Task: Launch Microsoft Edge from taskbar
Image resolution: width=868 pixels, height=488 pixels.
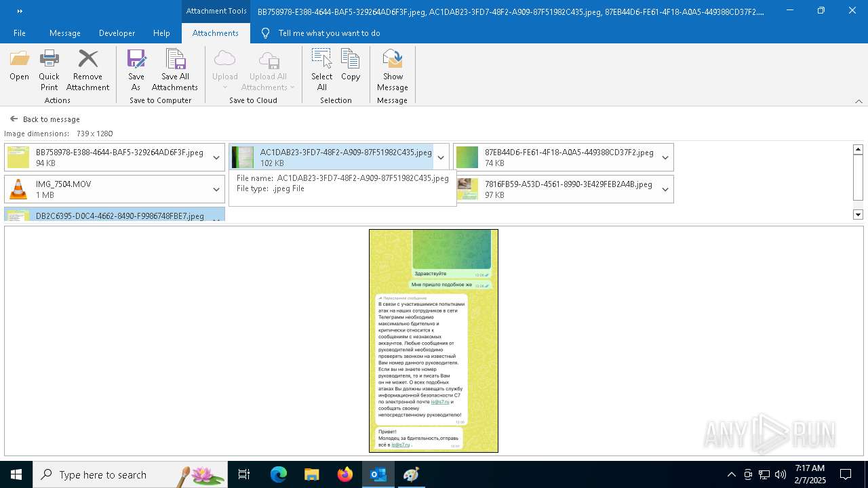Action: click(279, 474)
